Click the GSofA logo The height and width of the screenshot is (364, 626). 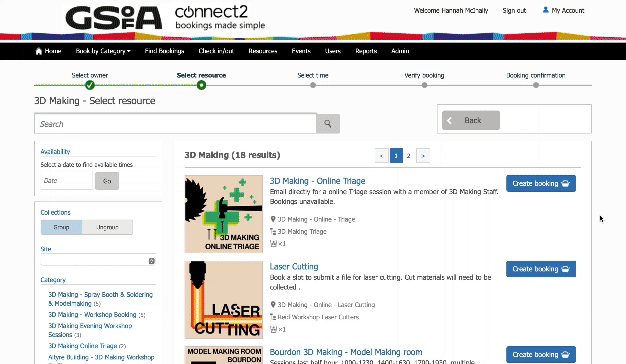pos(114,17)
